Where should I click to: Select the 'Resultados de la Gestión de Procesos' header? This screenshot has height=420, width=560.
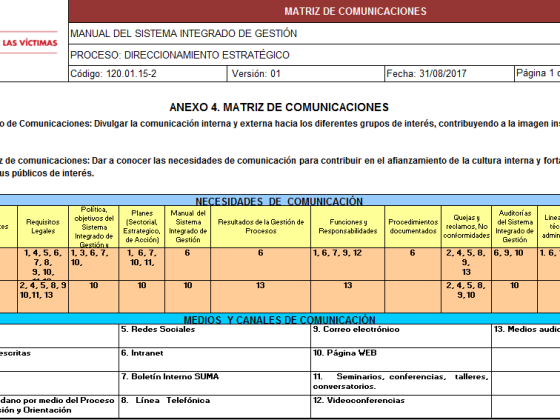261,226
